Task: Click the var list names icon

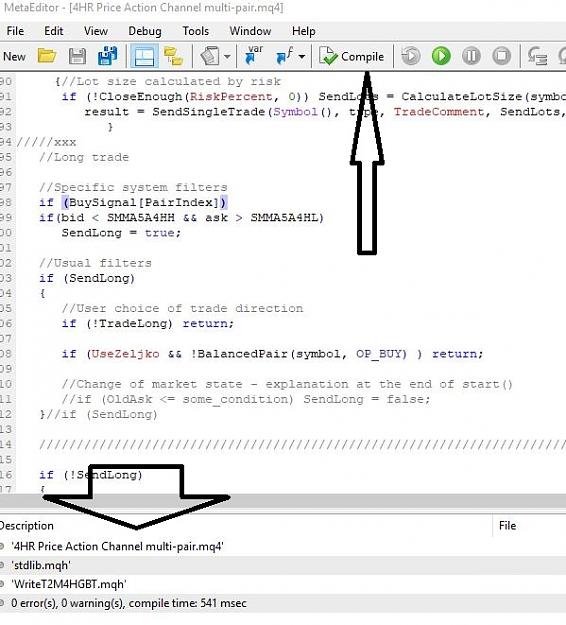Action: tap(254, 55)
